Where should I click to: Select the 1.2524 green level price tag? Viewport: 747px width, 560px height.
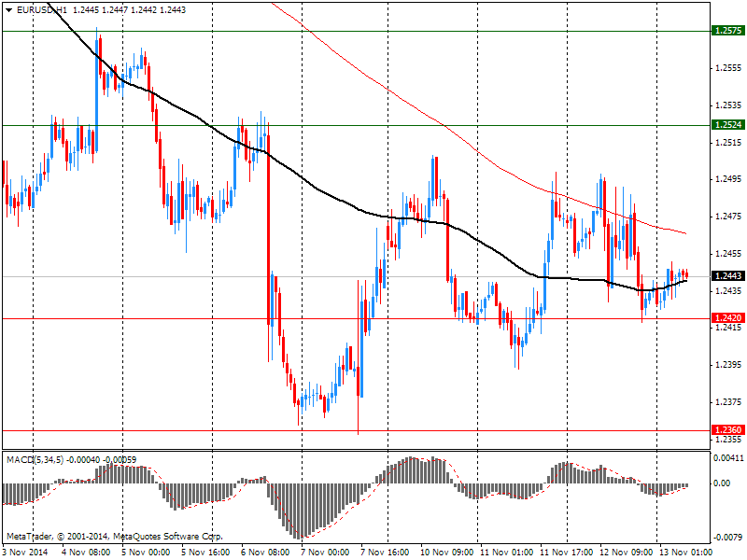point(727,125)
